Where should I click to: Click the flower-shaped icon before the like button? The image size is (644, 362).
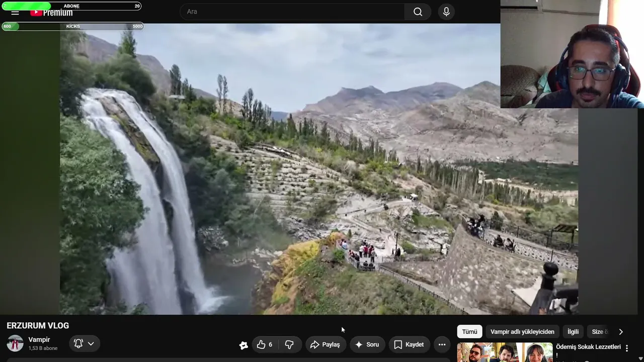pos(244,345)
